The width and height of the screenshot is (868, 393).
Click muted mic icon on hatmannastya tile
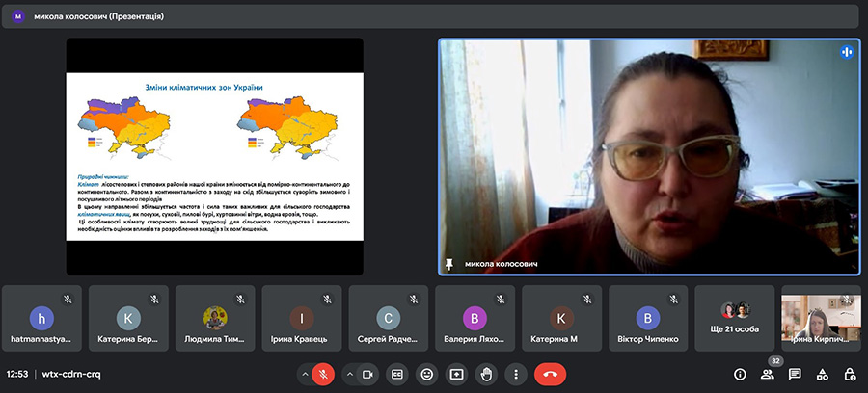pos(68,299)
